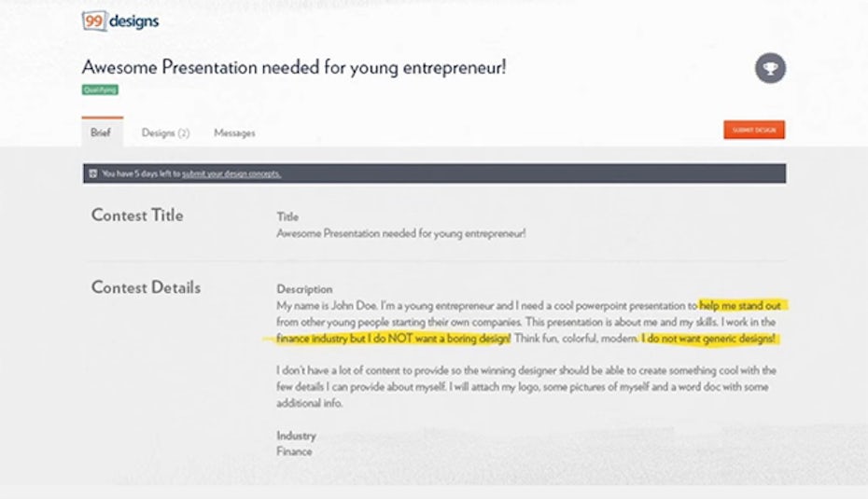Click the green Qualifying badge

tap(100, 90)
